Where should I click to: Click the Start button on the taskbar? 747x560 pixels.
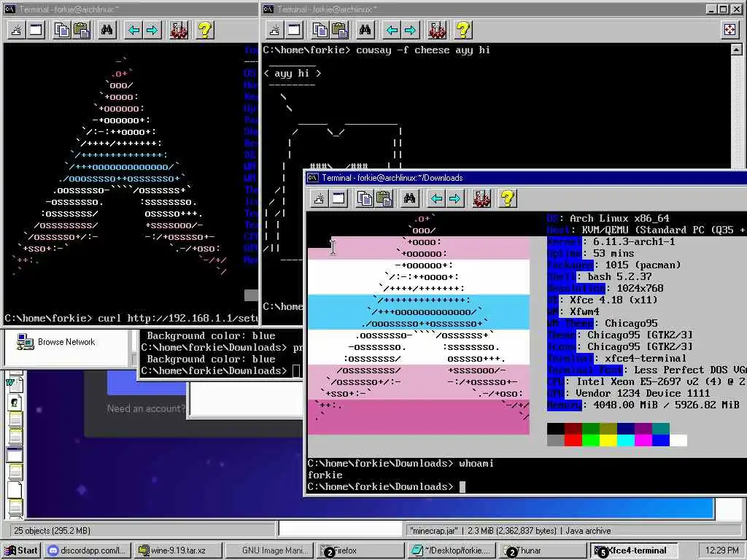click(21, 550)
